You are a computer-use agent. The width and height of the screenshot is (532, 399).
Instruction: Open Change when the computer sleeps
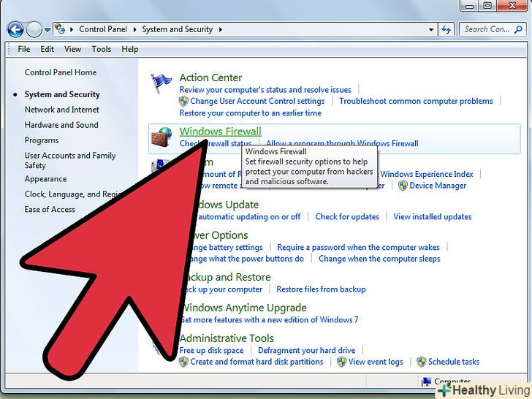point(379,259)
